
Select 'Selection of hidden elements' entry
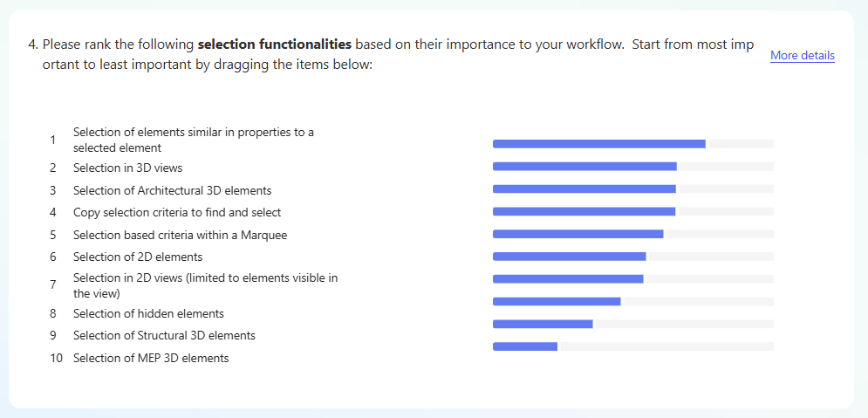tap(148, 313)
